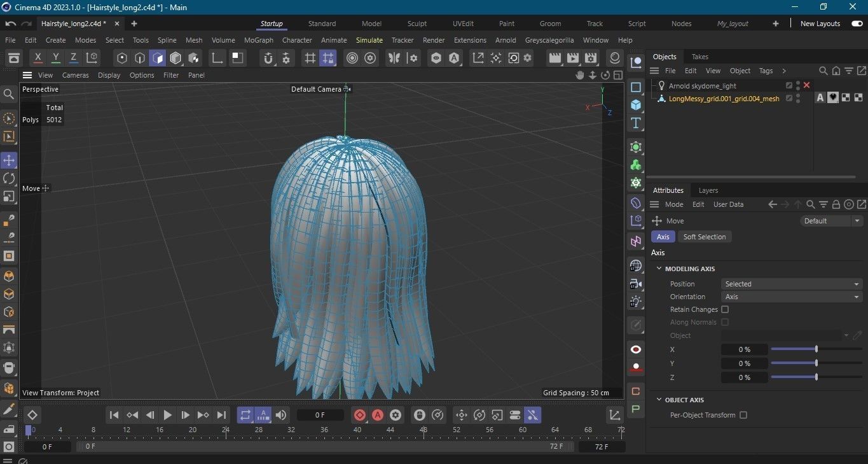Switch to the Sculpt layout tab
The width and height of the screenshot is (868, 464).
[417, 24]
